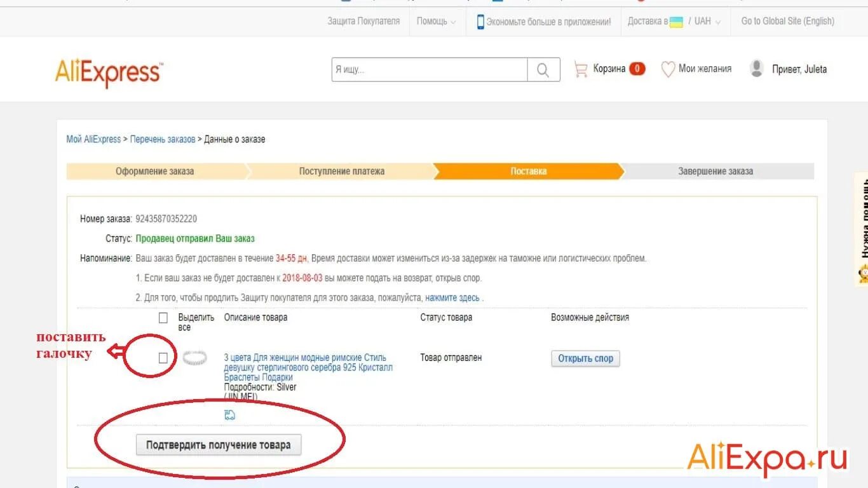The image size is (868, 488).
Task: Click the wishlist heart icon
Action: 668,69
